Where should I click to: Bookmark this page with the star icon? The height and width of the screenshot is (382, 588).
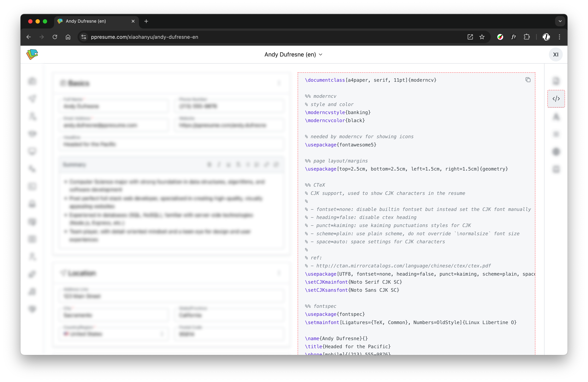482,37
